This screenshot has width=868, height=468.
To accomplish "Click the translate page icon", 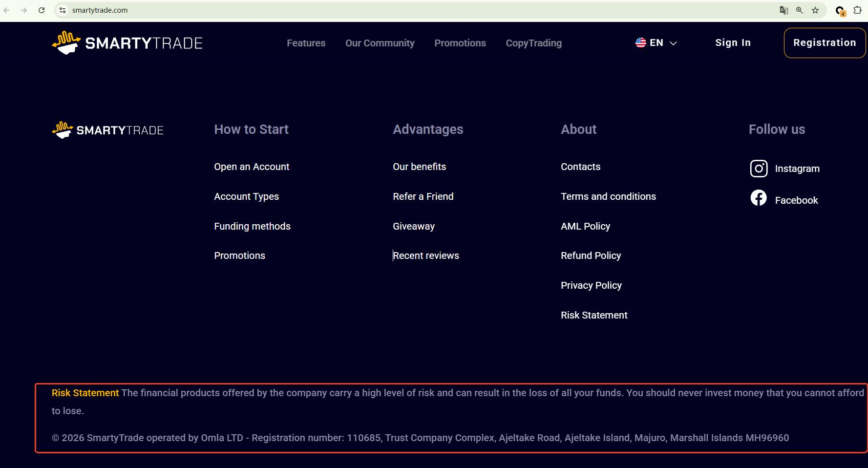I will coord(783,10).
